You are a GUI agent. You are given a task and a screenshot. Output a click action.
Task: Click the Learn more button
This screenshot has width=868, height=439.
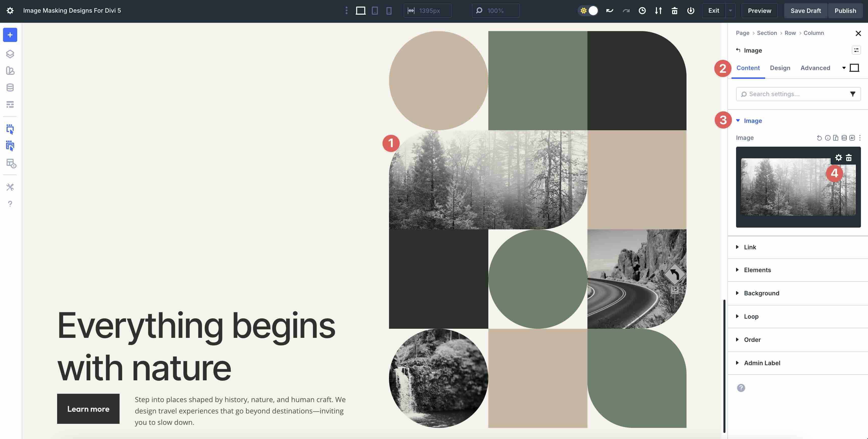click(x=88, y=409)
